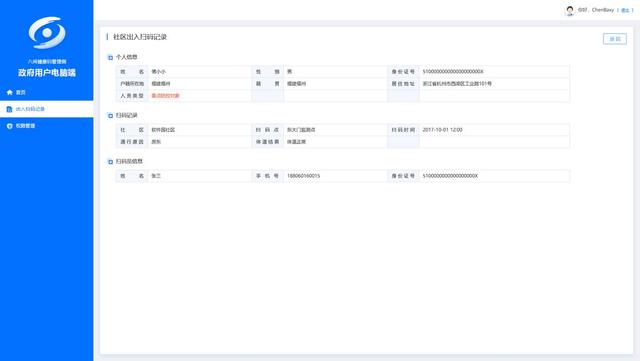640x361 pixels.
Task: Click the 返回 back button
Action: (615, 39)
